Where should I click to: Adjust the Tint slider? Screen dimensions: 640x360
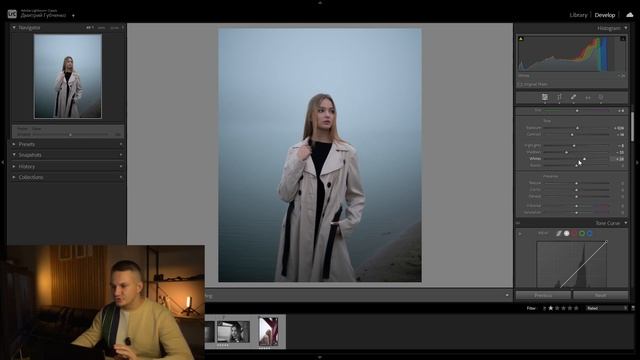tap(577, 111)
